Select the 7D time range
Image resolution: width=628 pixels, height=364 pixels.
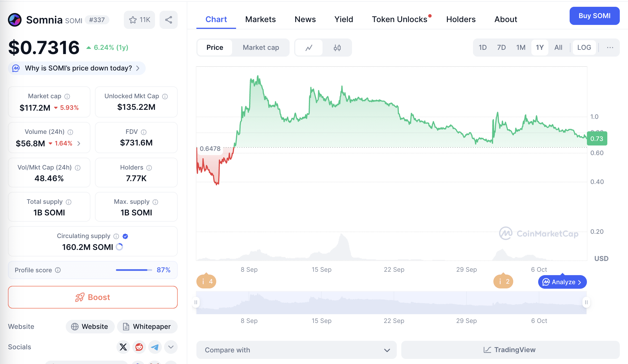501,48
